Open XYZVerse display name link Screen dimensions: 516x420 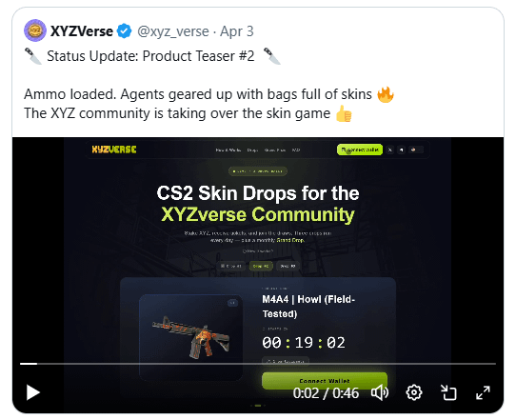coord(82,31)
